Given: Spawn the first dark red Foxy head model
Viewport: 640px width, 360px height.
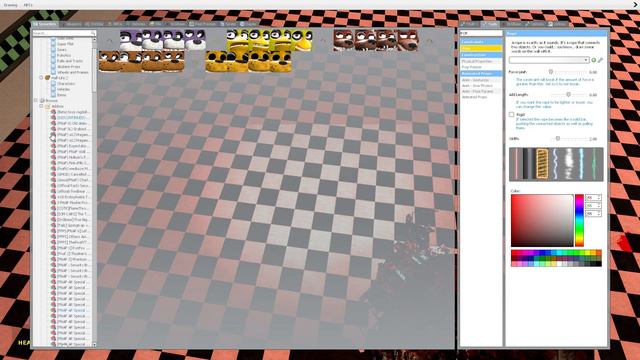Looking at the screenshot, I should 344,40.
